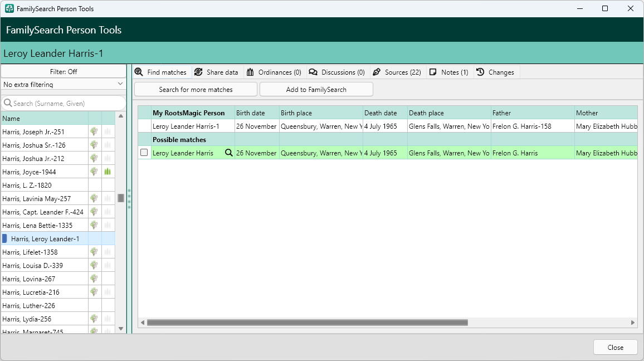
Task: Click the Birth date column header
Action: [257, 113]
